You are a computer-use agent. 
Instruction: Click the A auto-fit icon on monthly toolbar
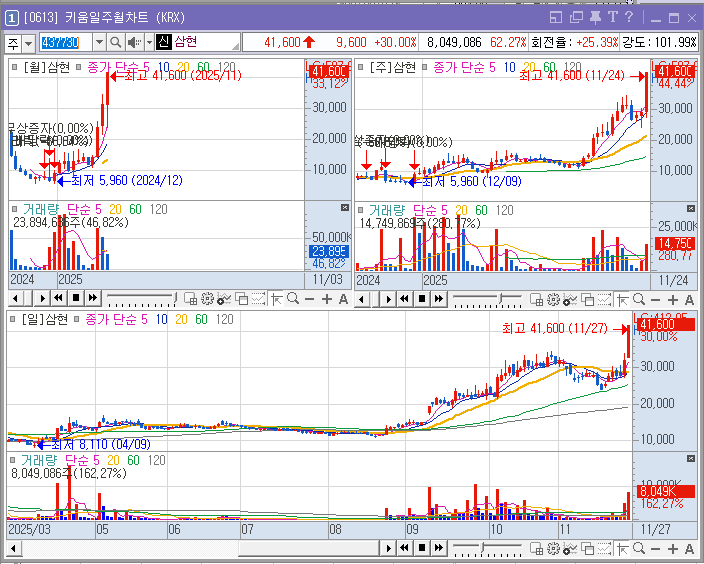click(x=343, y=299)
